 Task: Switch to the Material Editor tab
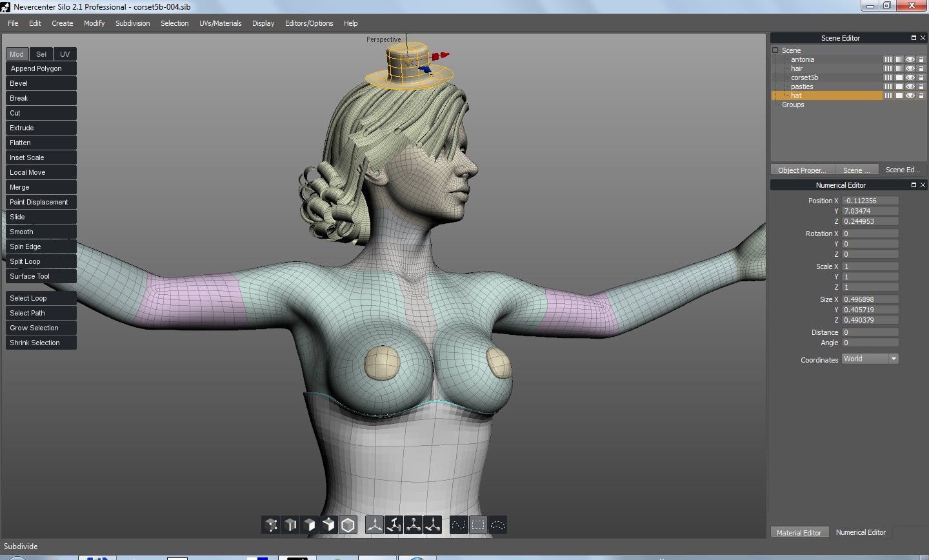coord(799,533)
